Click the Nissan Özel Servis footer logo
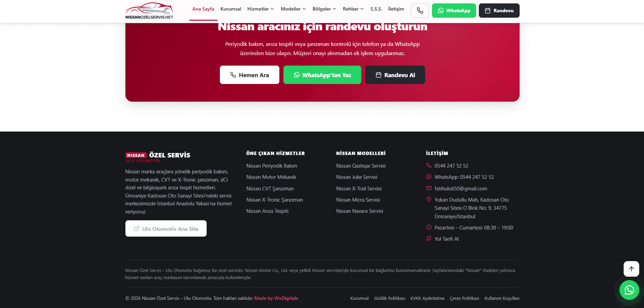This screenshot has width=644, height=308. point(158,157)
